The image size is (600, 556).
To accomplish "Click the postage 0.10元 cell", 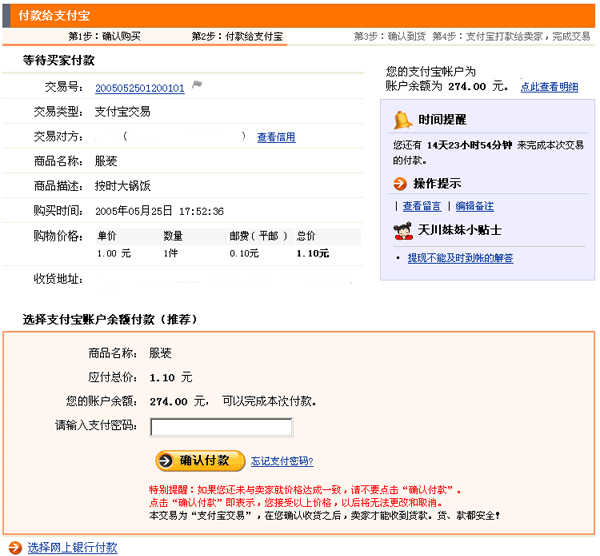I will [244, 253].
